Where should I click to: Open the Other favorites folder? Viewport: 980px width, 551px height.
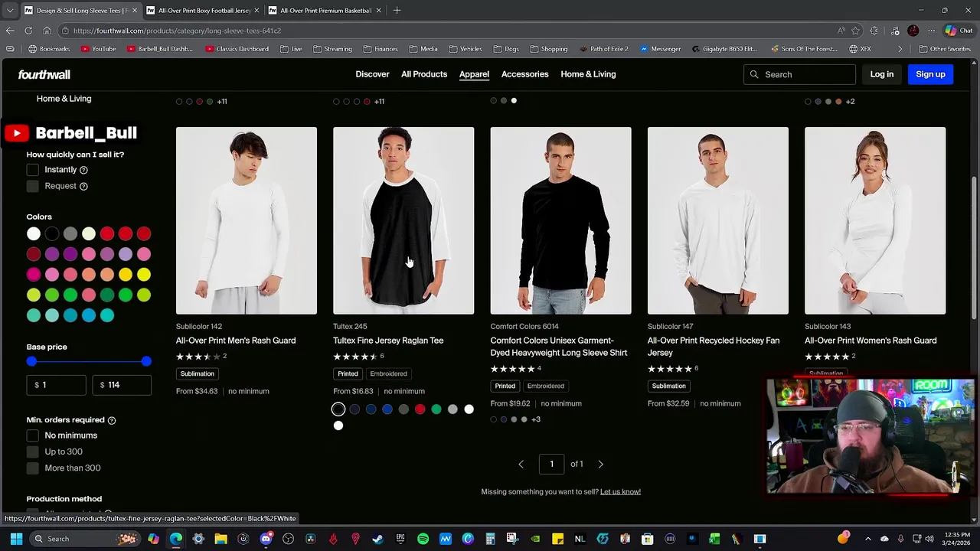pyautogui.click(x=945, y=49)
